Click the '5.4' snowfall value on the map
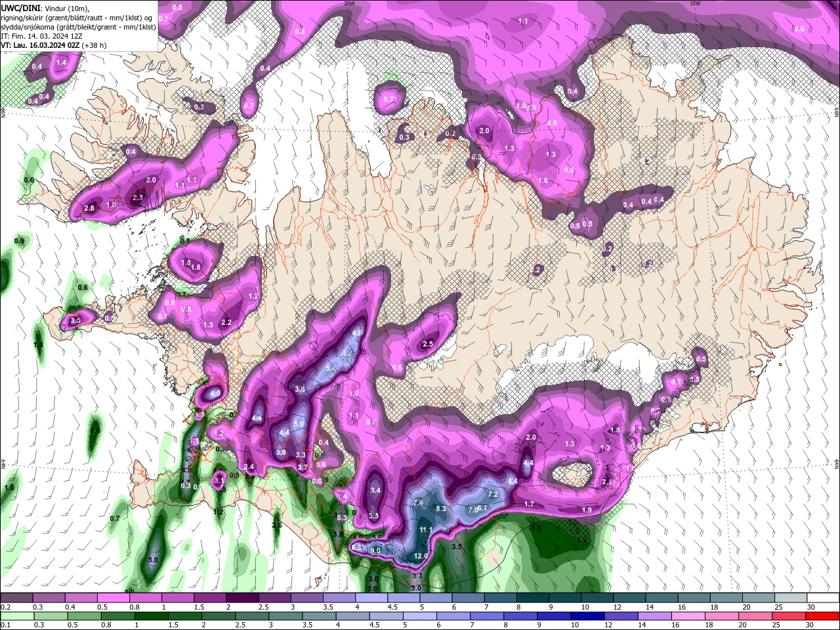 click(331, 369)
